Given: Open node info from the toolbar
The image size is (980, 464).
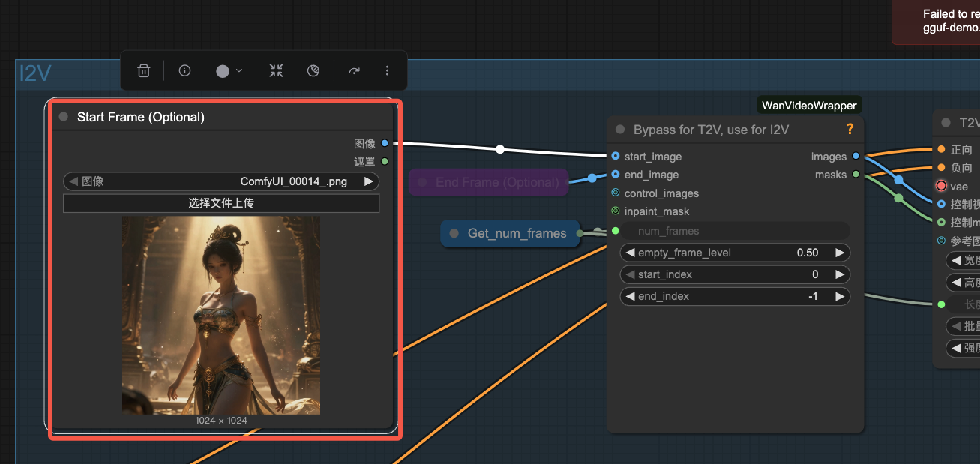Looking at the screenshot, I should click(x=184, y=70).
